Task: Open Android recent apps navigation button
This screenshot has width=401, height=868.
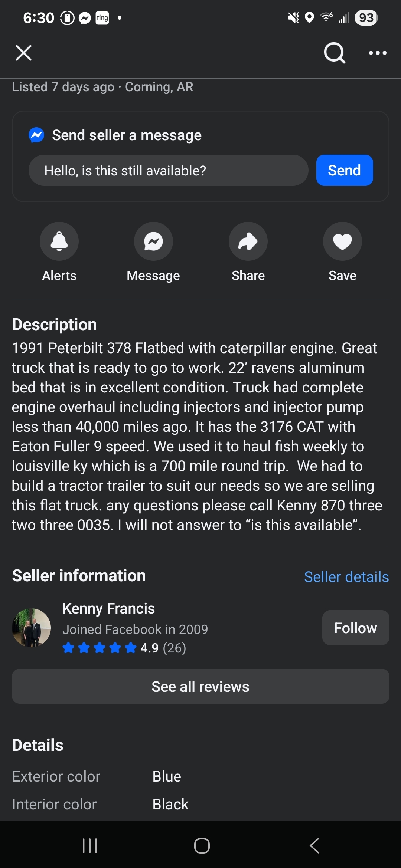Action: click(90, 846)
